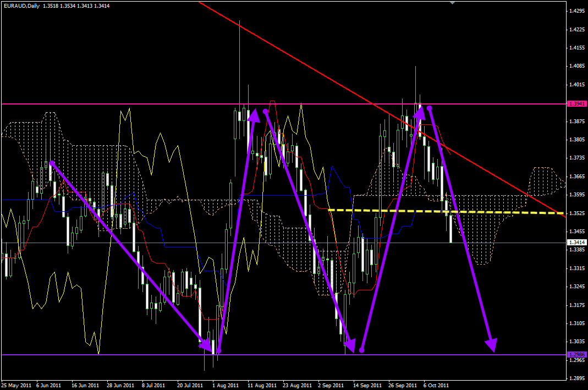Click the pink 1.3941 price label

point(576,103)
